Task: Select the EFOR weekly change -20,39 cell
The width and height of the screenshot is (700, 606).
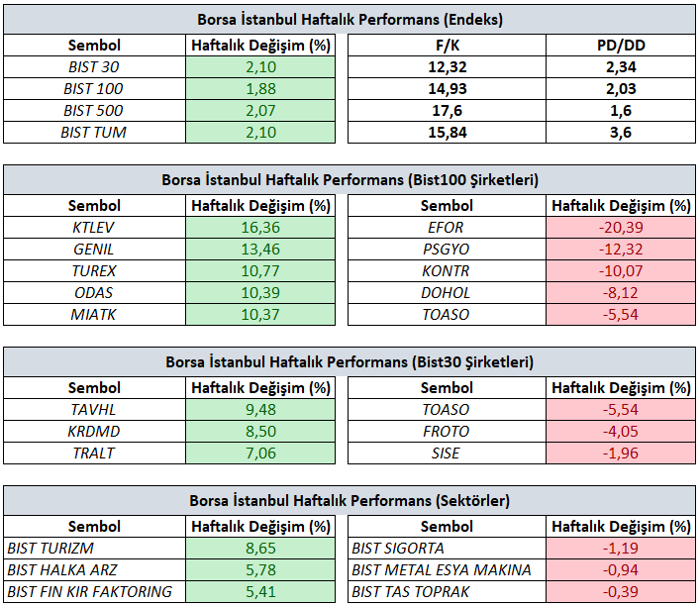Action: click(x=621, y=228)
